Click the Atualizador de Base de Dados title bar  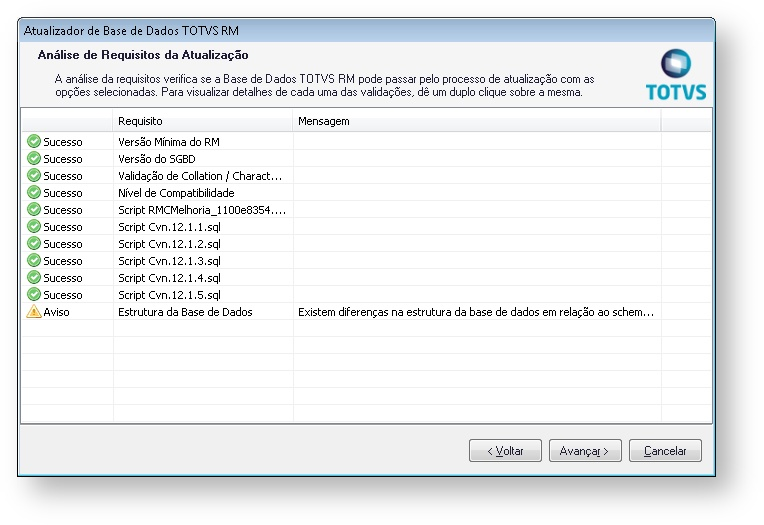point(366,31)
